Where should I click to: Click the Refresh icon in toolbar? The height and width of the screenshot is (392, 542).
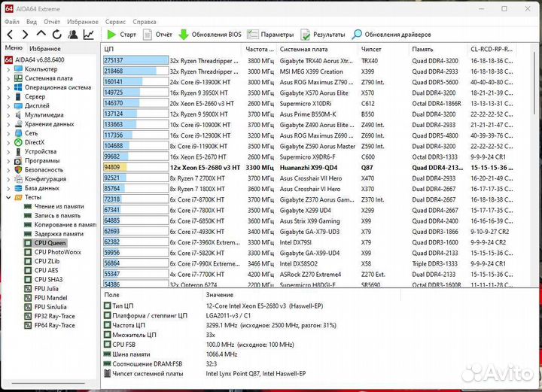click(57, 35)
